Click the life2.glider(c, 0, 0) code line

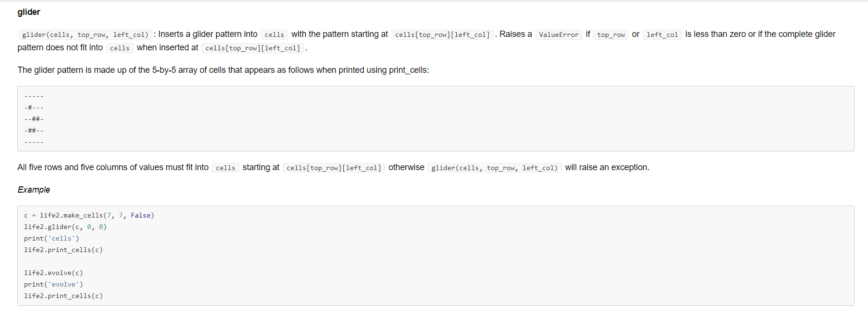pyautogui.click(x=65, y=227)
